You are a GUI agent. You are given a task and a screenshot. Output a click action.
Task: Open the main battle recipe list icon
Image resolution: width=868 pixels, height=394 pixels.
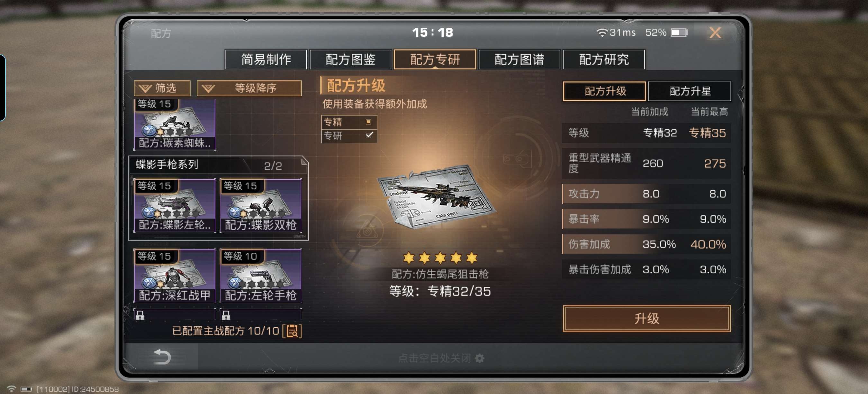pyautogui.click(x=292, y=331)
